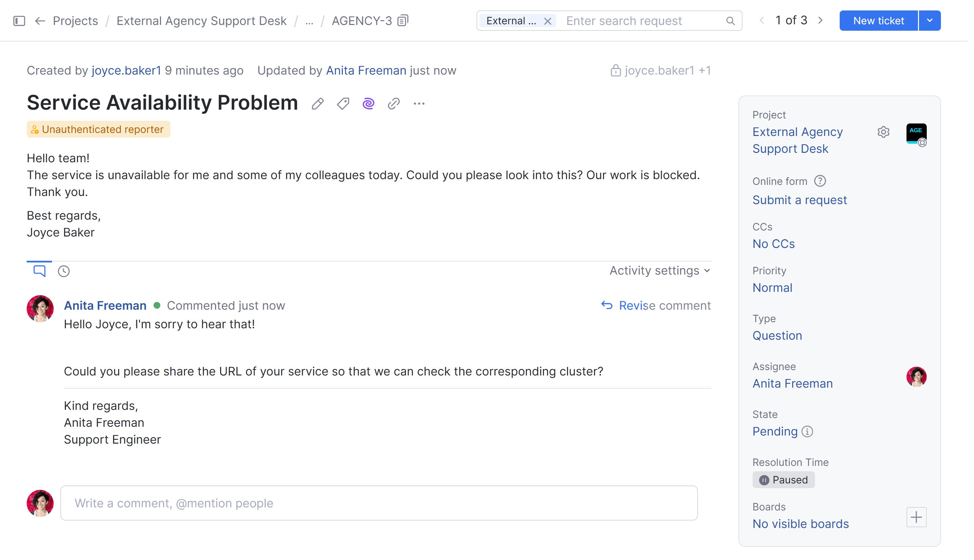This screenshot has width=974, height=560.
Task: Click the back arrow icon
Action: point(40,21)
